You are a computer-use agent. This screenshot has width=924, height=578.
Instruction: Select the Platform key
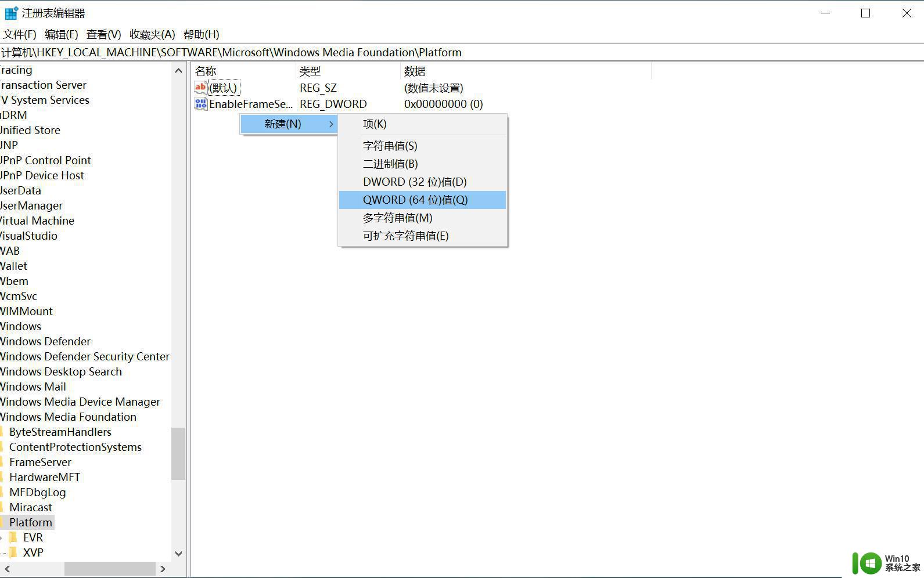click(31, 522)
